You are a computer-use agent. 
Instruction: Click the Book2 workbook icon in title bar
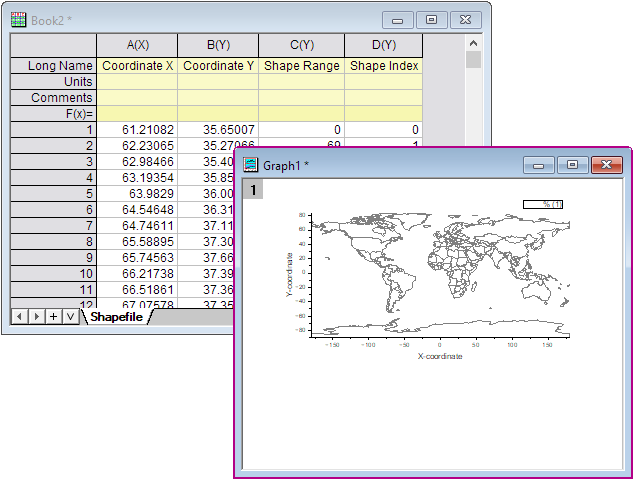(19, 18)
